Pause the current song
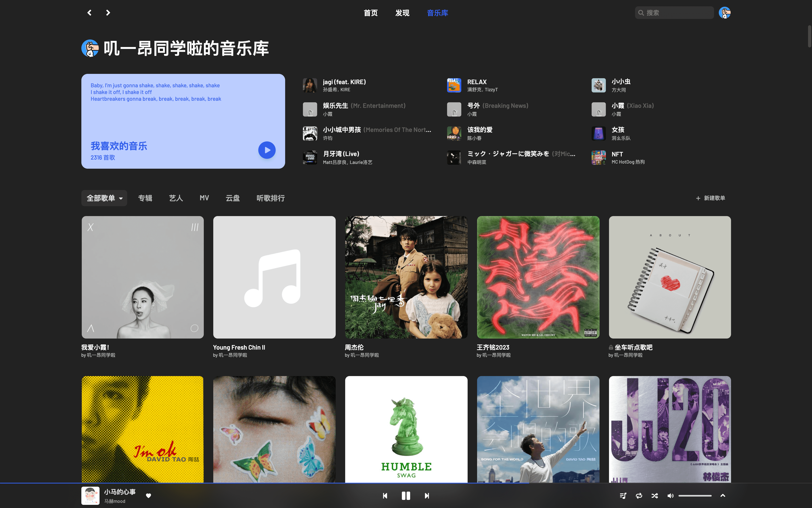 point(406,496)
